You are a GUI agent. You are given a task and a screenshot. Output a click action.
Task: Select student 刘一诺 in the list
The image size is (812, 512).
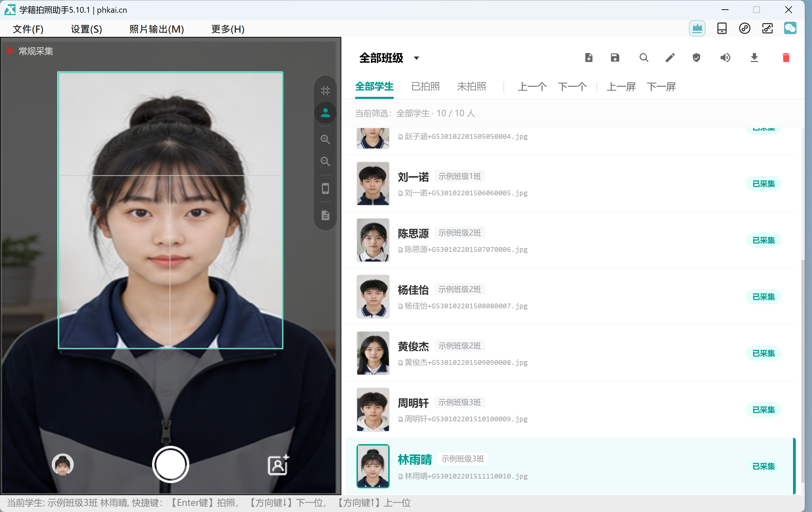click(x=570, y=184)
